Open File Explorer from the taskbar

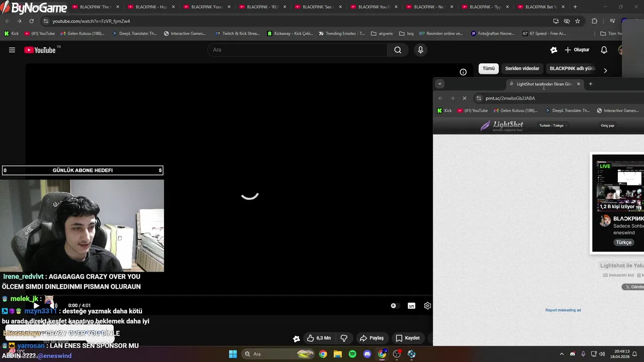338,354
